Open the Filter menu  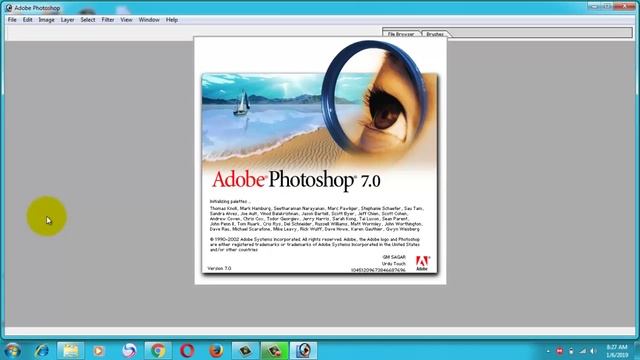108,20
